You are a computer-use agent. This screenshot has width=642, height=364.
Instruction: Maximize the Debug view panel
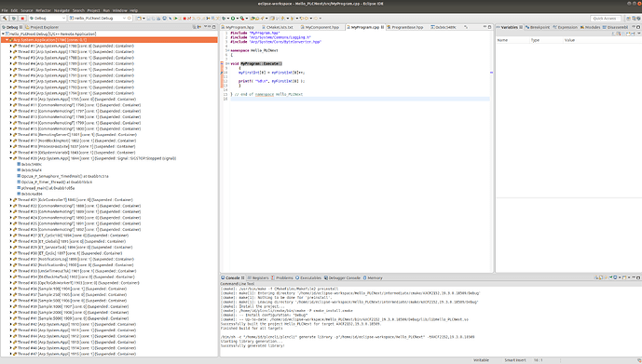[213, 27]
